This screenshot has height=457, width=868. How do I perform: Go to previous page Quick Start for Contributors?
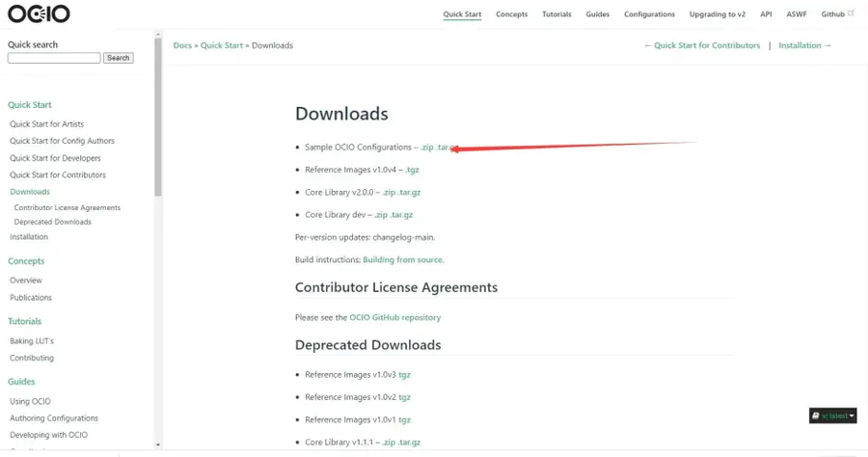(x=702, y=45)
